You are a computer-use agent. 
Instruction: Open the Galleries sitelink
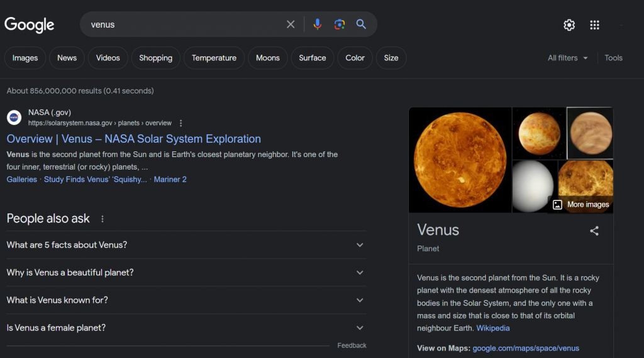click(x=22, y=179)
